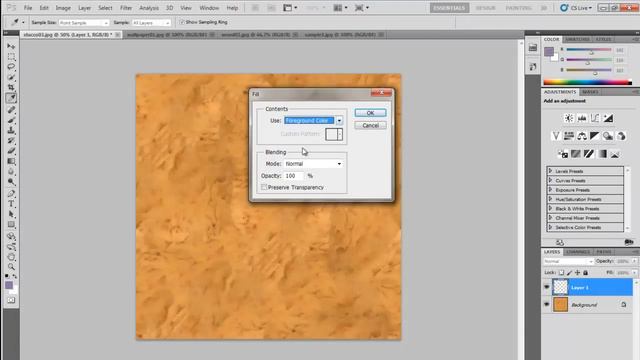Add a Levels adjustment
640x360 pixels.
pos(582,118)
